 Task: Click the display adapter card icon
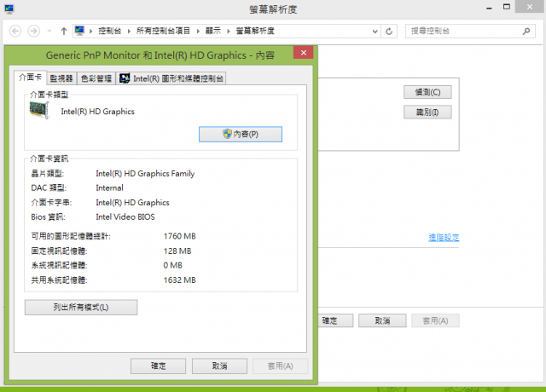click(x=39, y=111)
